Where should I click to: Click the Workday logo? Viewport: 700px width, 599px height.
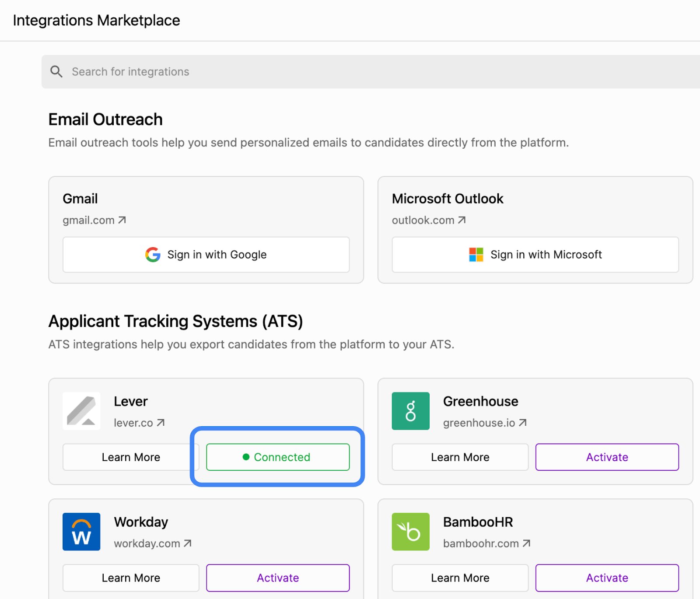click(x=81, y=532)
